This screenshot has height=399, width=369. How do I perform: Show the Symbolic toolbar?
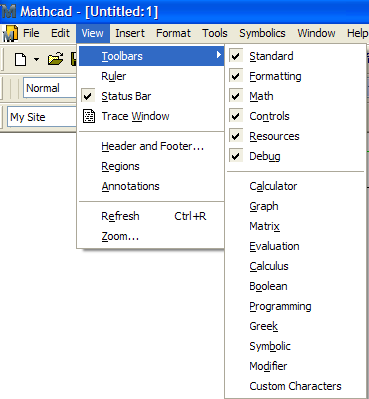click(x=296, y=346)
